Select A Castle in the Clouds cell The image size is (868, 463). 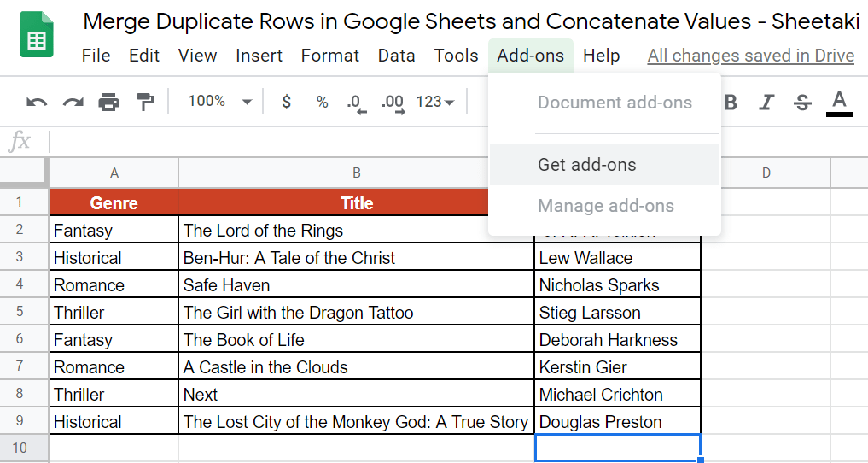357,366
